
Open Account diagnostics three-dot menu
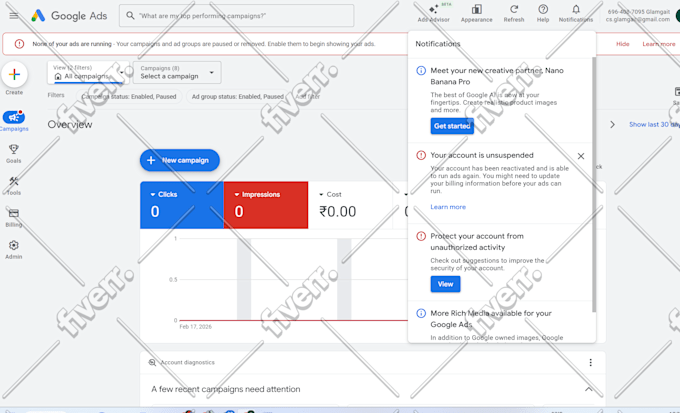(x=590, y=363)
